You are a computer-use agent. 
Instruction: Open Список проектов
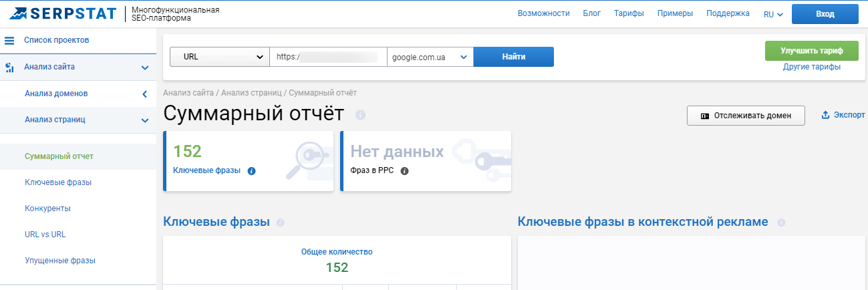[57, 41]
